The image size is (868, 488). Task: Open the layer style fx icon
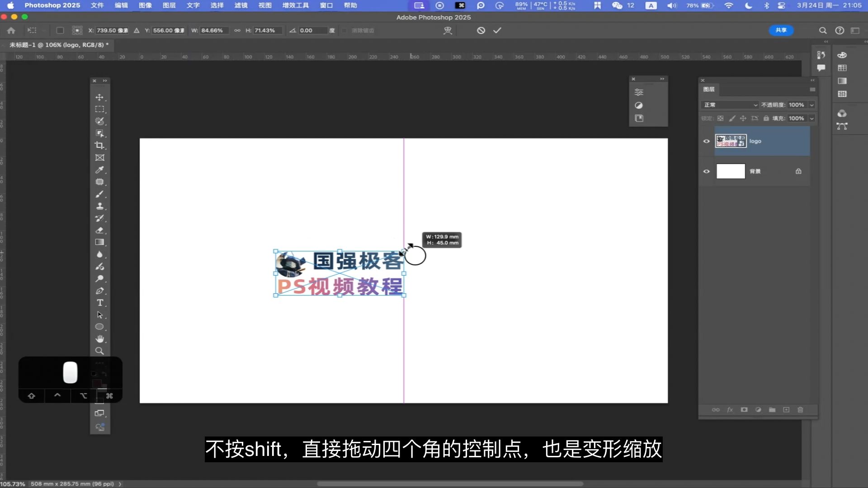pos(730,410)
